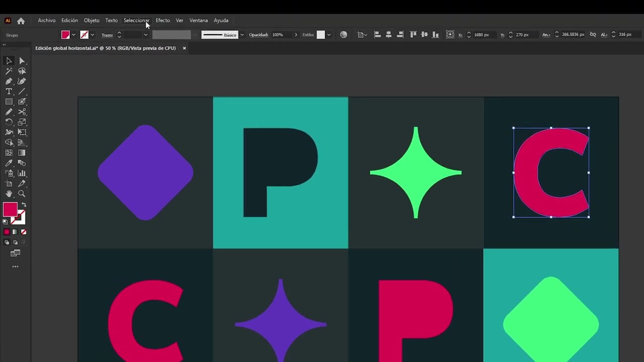Select the Free Transform tool
Screen dimensions: 644x362
(22, 132)
